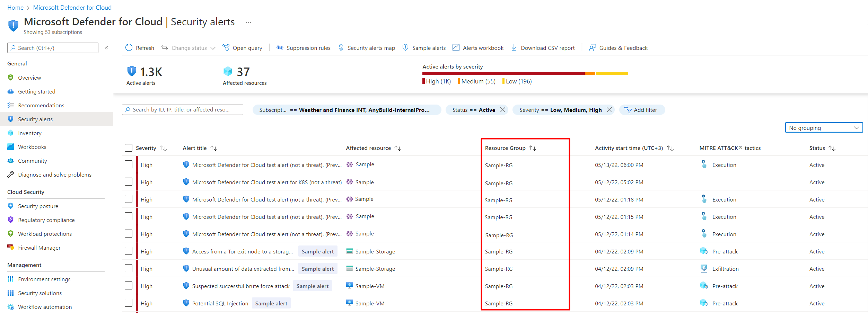Select Security alerts in the sidebar
The image size is (868, 313).
click(56, 119)
